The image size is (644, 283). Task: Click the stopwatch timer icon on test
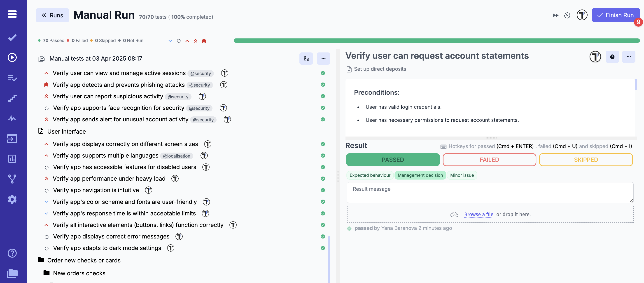(612, 57)
